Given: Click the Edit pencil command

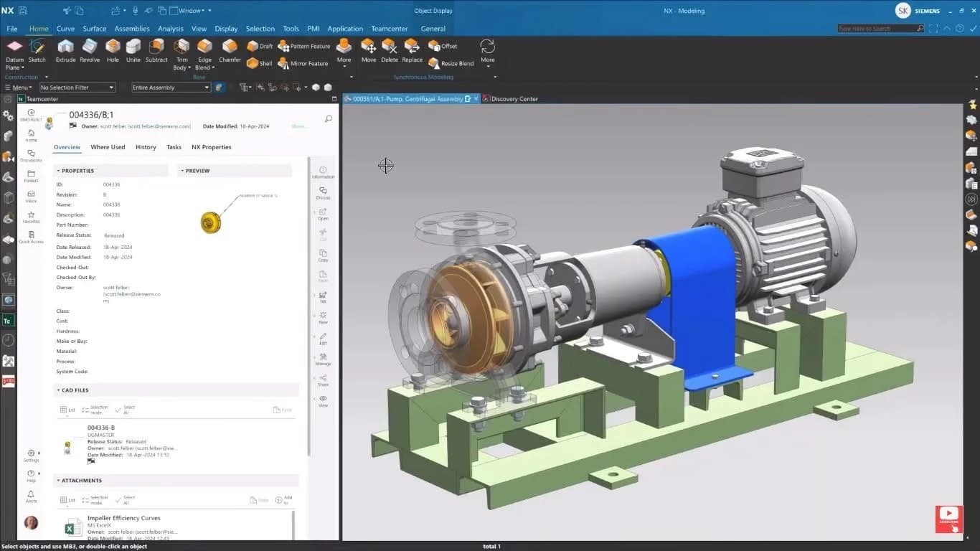Looking at the screenshot, I should (323, 339).
